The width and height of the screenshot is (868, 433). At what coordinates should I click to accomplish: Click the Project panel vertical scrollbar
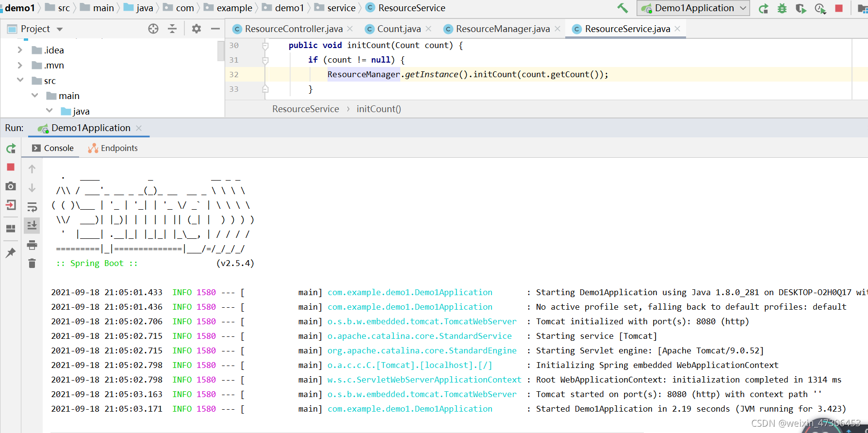[x=221, y=51]
